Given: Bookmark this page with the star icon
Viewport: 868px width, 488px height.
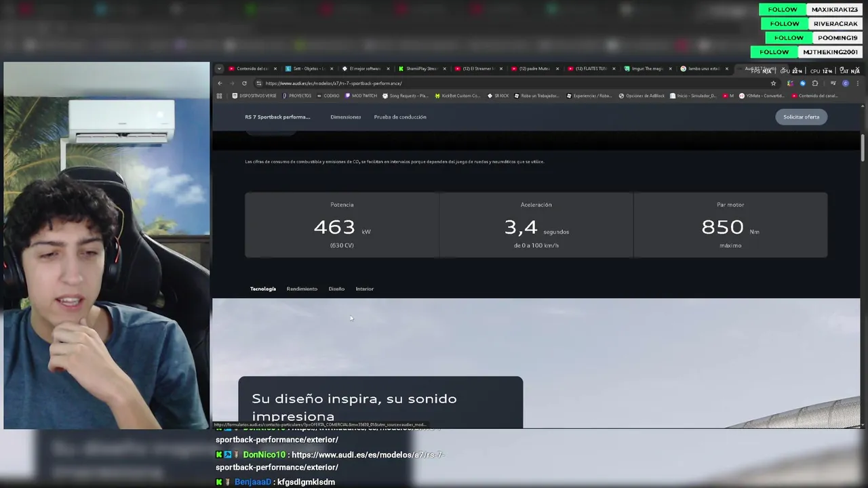Looking at the screenshot, I should point(773,83).
